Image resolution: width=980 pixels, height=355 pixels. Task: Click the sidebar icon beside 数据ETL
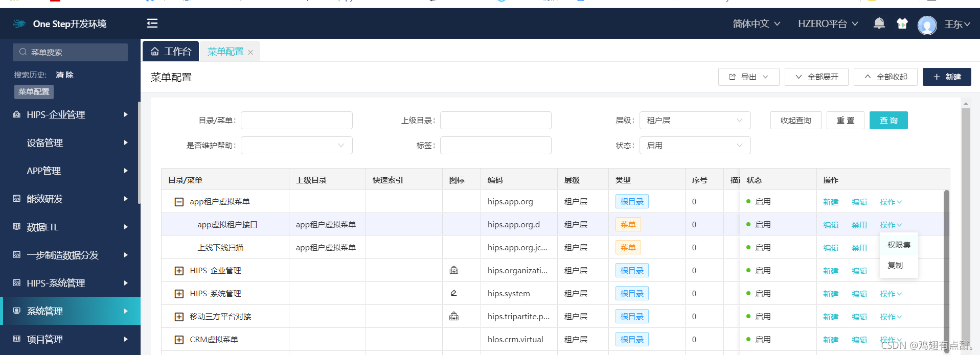17,227
